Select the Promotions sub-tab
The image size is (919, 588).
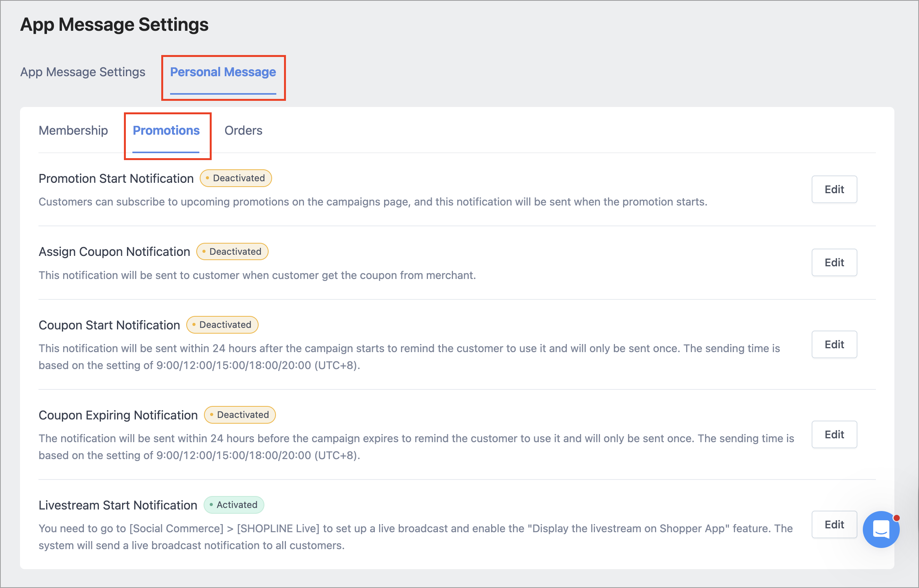[x=166, y=130]
